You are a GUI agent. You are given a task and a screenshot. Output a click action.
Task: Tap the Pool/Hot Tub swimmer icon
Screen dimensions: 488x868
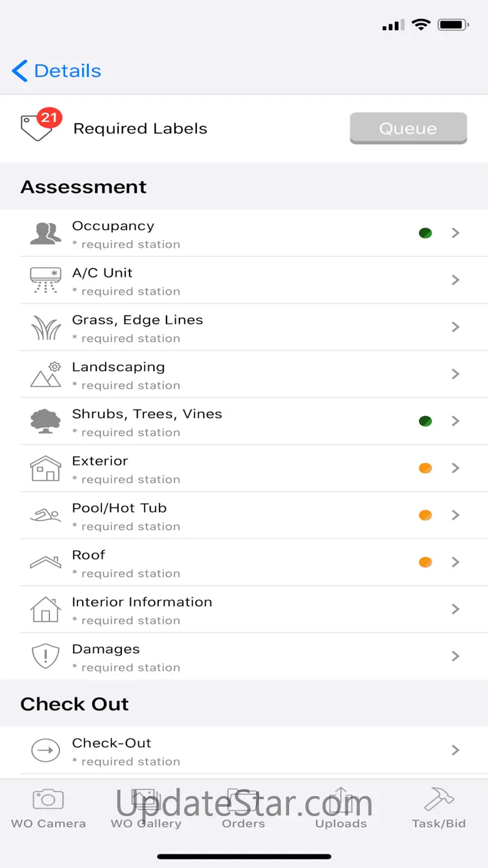pos(46,515)
